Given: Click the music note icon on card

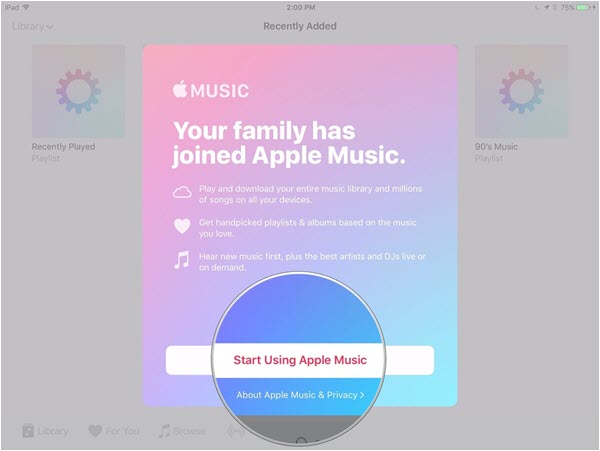Looking at the screenshot, I should 181,260.
